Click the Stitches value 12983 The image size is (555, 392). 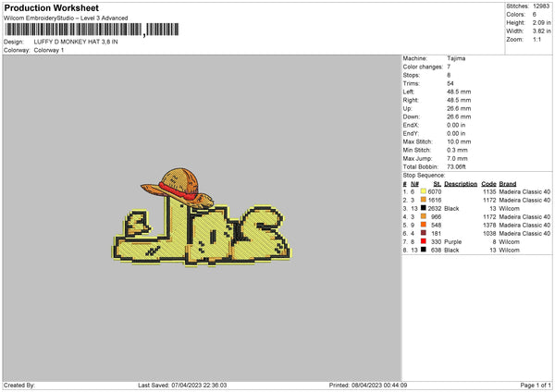click(541, 6)
